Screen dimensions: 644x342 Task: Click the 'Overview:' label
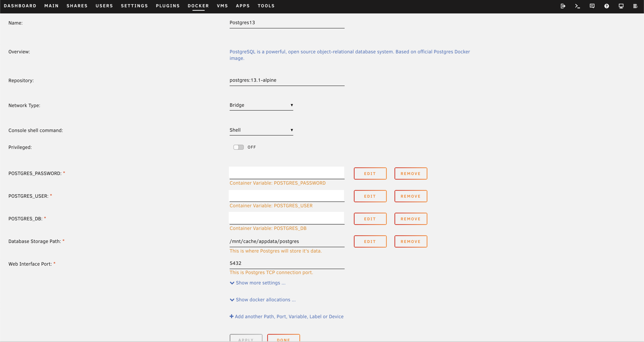point(19,52)
